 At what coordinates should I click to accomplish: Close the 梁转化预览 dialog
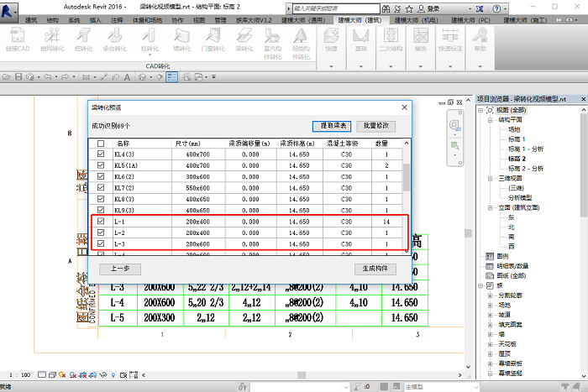(404, 107)
